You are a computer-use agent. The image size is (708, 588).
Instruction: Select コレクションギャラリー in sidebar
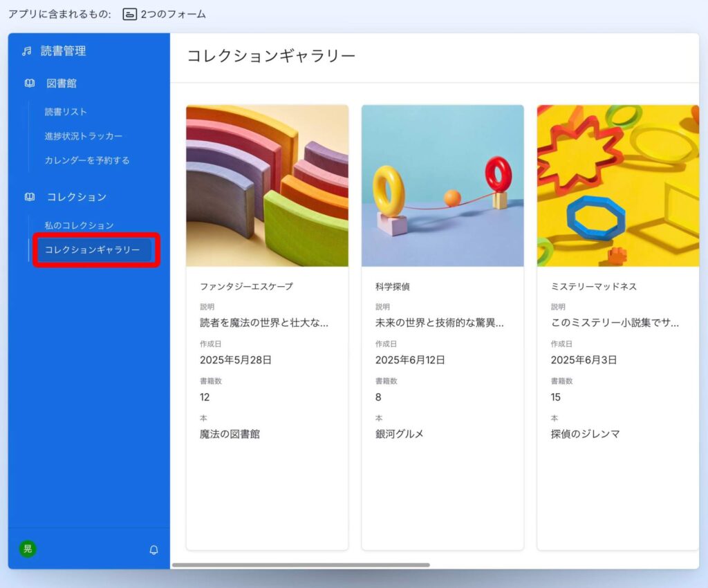[95, 249]
